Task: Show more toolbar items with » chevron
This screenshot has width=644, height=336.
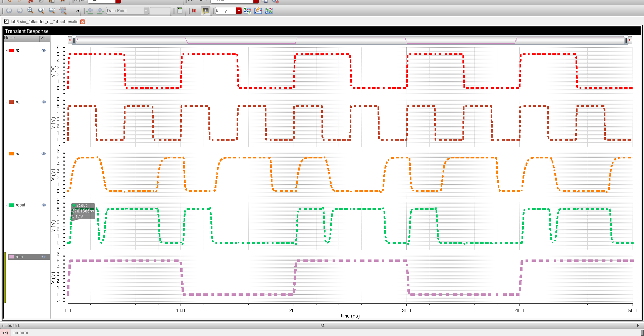Action: pos(78,11)
